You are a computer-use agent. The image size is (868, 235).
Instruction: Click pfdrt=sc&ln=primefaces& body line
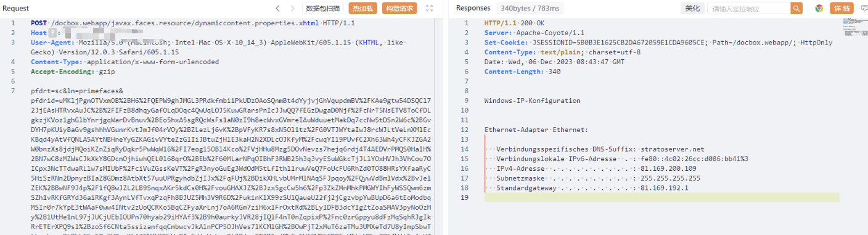point(77,91)
